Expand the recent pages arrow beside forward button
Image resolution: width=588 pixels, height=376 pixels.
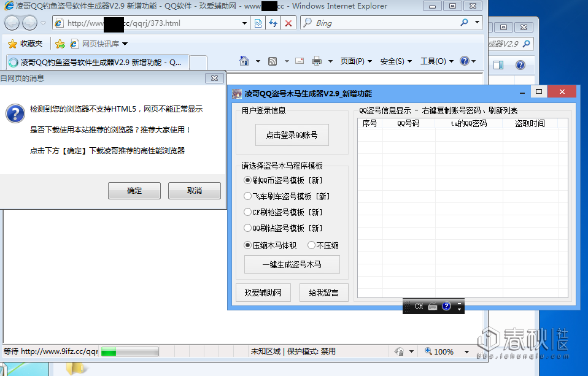(x=44, y=23)
